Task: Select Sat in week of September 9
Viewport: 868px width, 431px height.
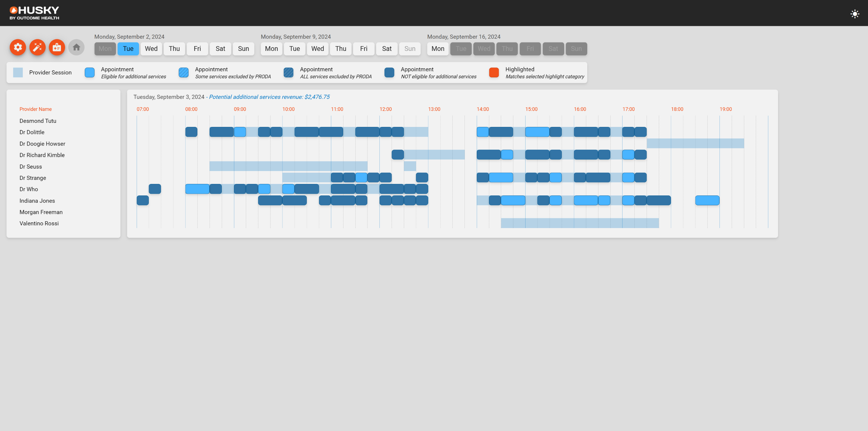Action: point(387,49)
